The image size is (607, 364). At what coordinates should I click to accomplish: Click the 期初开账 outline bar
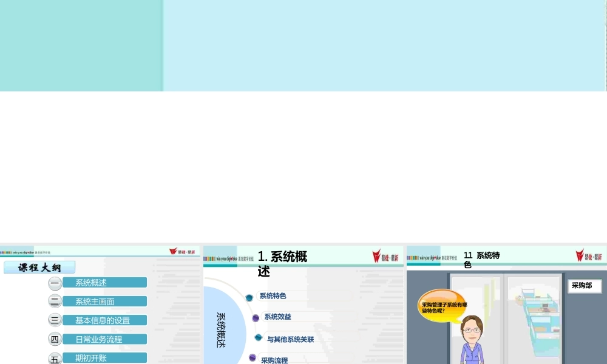[105, 358]
